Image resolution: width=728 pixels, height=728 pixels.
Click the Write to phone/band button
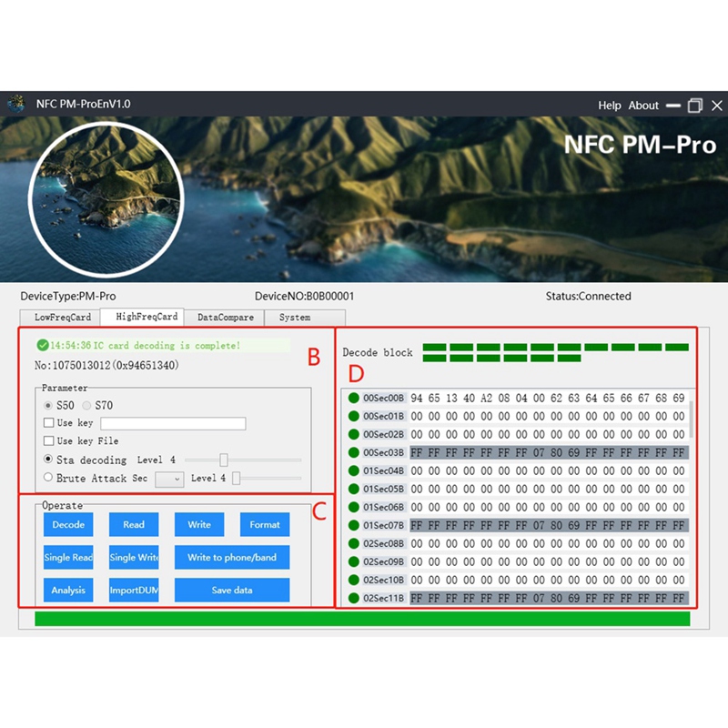232,557
